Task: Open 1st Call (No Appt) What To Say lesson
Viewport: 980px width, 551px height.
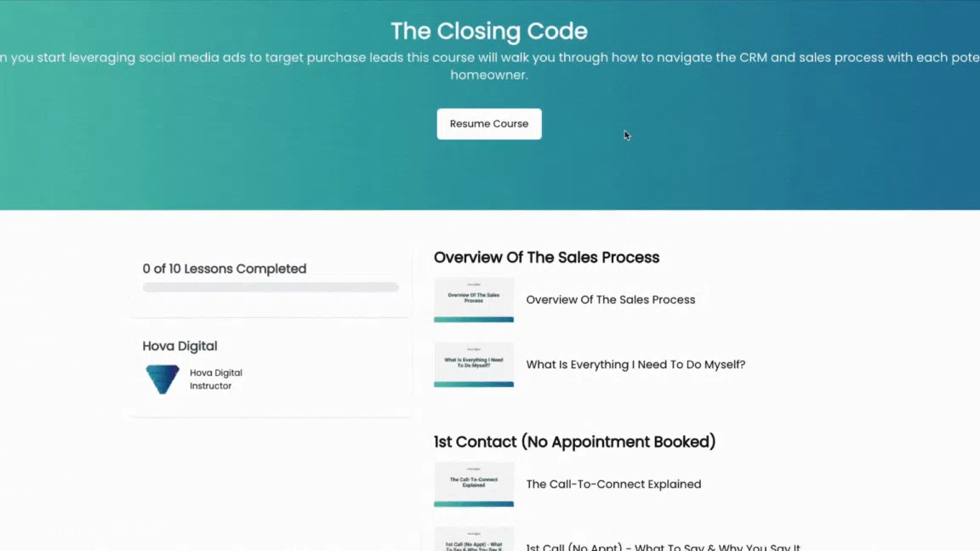Action: pos(664,547)
